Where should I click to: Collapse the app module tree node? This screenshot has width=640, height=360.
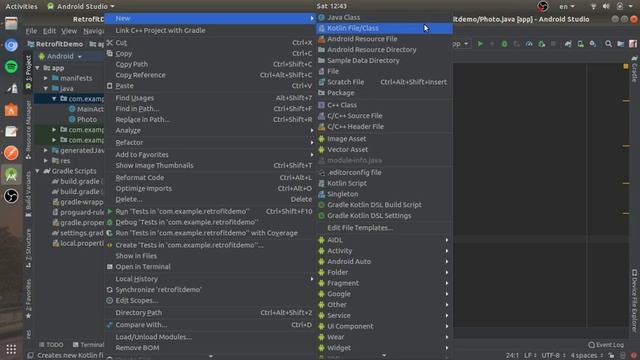[38, 68]
